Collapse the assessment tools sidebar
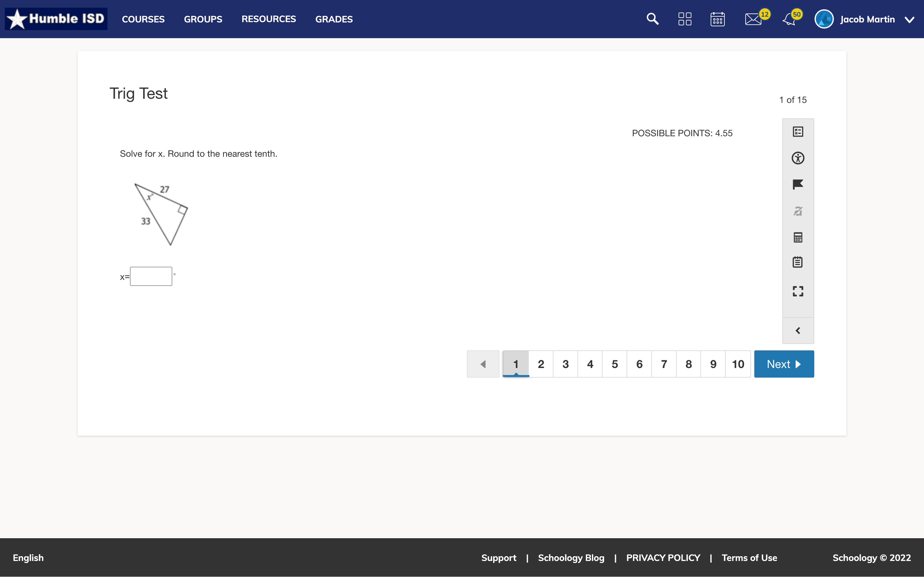 coord(798,330)
